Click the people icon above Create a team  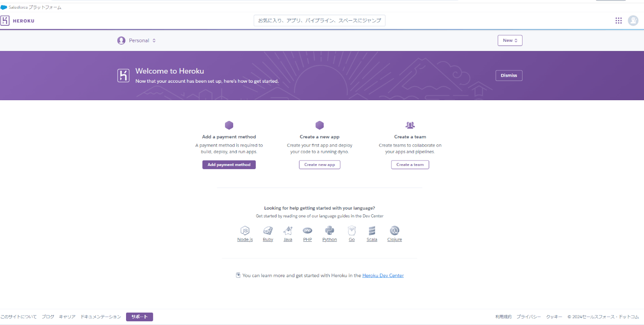pyautogui.click(x=410, y=125)
